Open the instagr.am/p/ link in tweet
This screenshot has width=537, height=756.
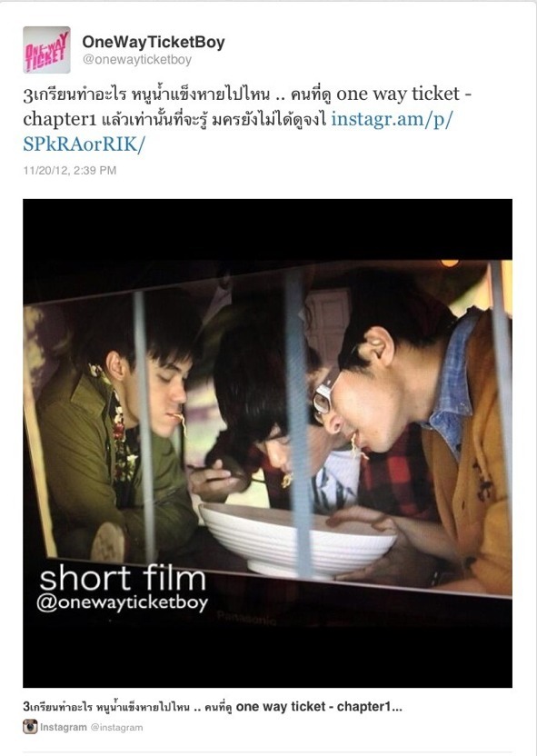392,119
